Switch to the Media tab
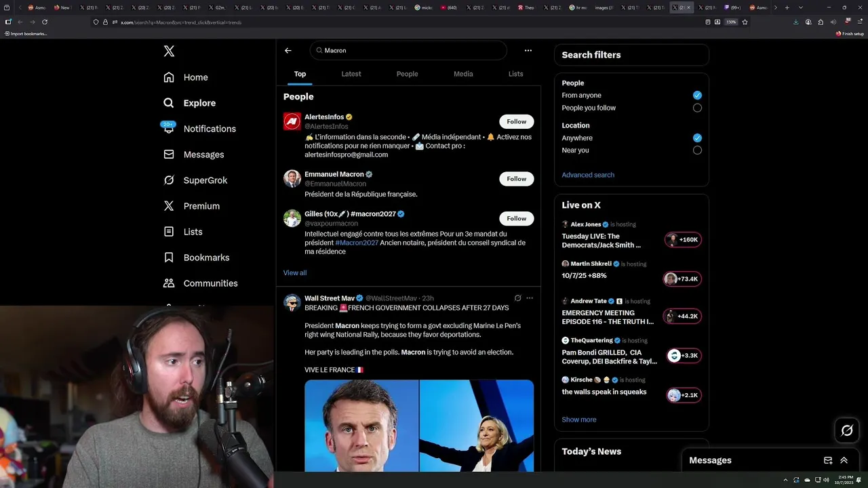This screenshot has width=868, height=488. click(x=463, y=74)
